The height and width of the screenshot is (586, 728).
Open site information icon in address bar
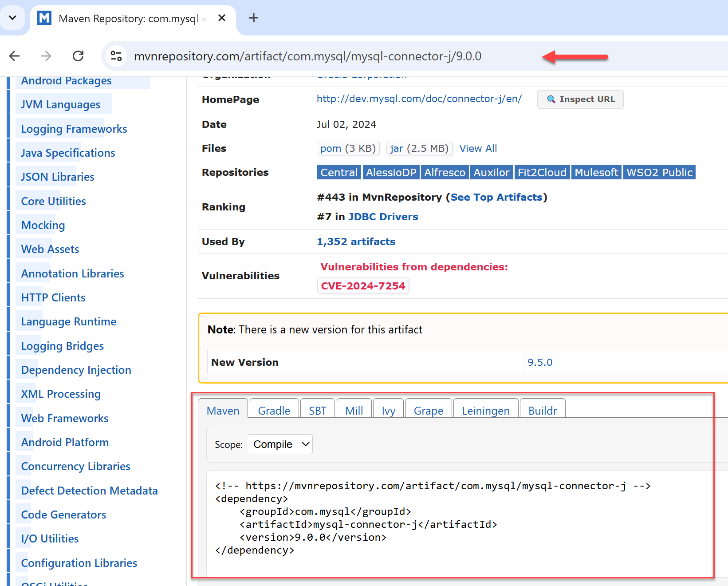point(116,56)
